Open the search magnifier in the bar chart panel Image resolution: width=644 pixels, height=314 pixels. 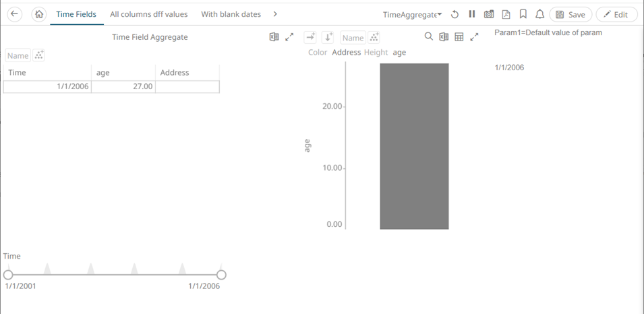click(428, 37)
